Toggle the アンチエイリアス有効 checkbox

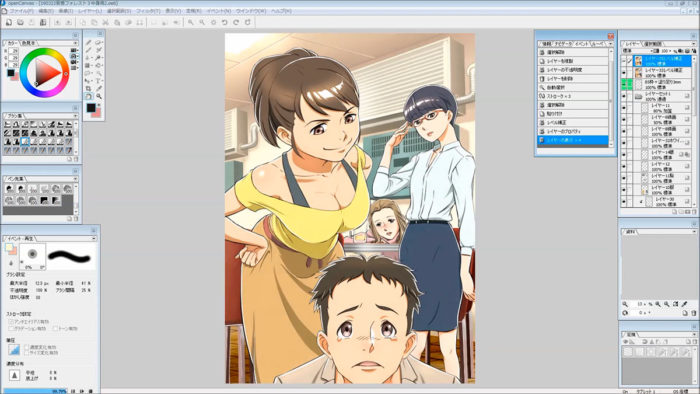tap(11, 322)
